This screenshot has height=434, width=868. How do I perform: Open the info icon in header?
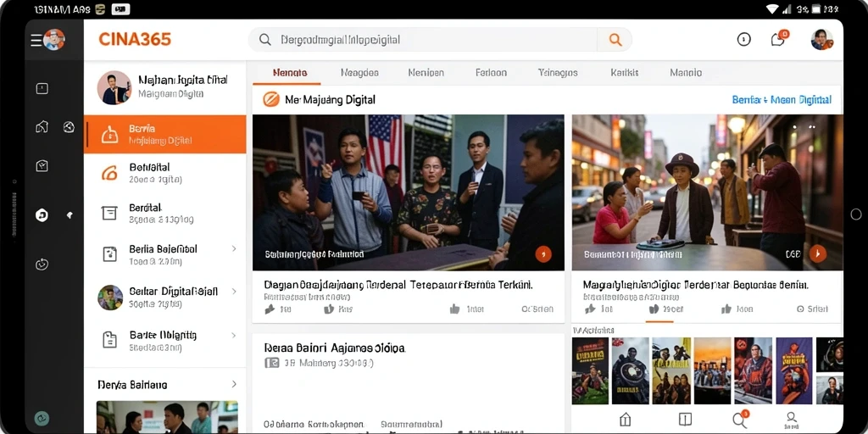click(x=743, y=39)
